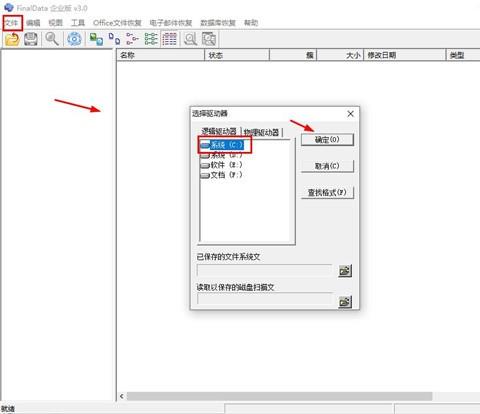This screenshot has width=480, height=414.
Task: Click the green tree list toolbar icon
Action: [x=151, y=39]
